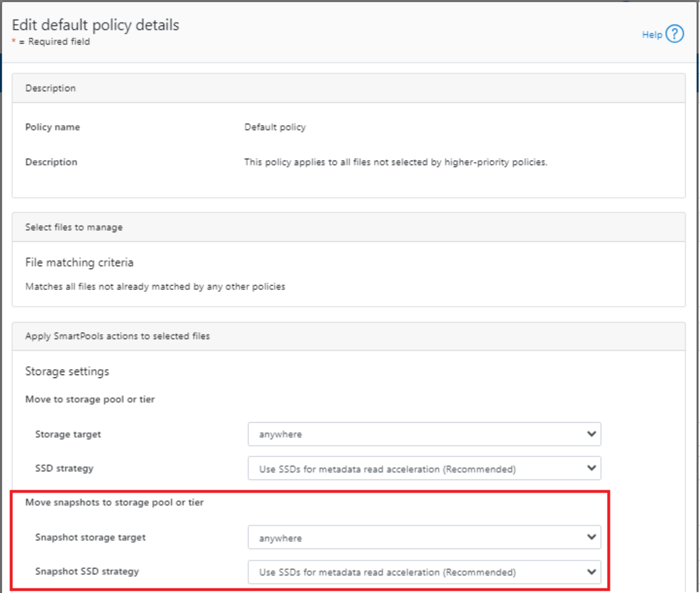Click the 'Snapshot storage target' label
Screen dimensions: 700x593
click(90, 537)
